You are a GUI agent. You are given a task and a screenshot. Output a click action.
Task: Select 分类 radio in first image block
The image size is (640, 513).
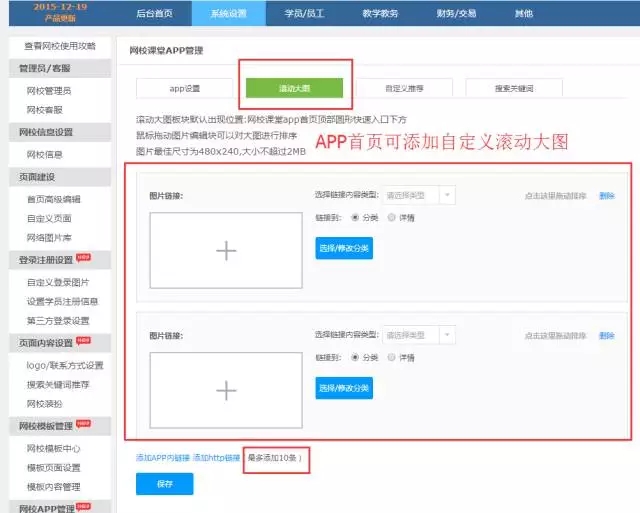358,217
